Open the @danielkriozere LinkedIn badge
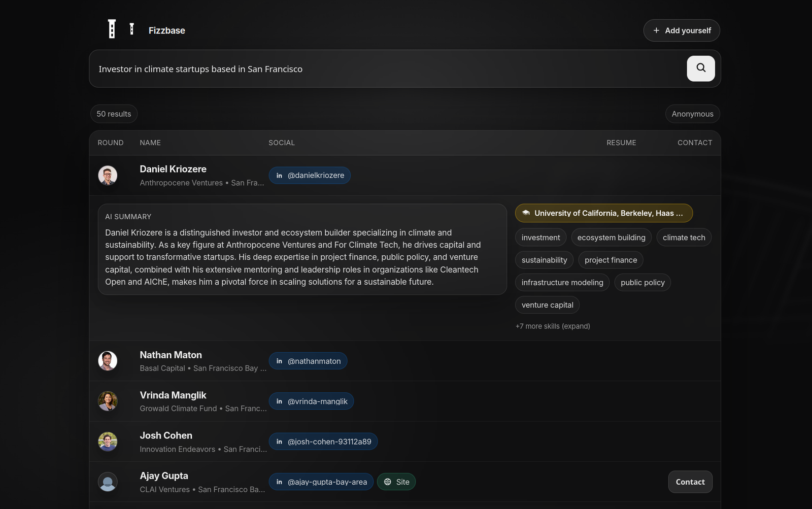 [310, 176]
